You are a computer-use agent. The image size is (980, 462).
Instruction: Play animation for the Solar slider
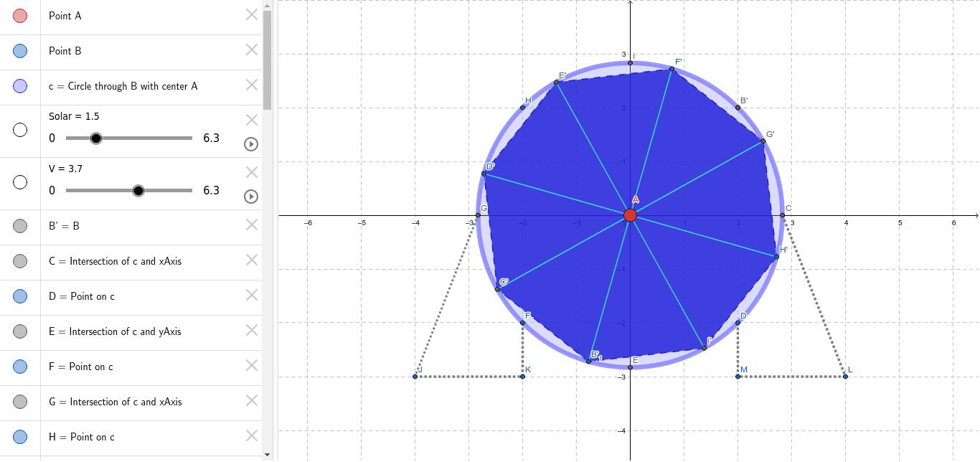coord(250,144)
